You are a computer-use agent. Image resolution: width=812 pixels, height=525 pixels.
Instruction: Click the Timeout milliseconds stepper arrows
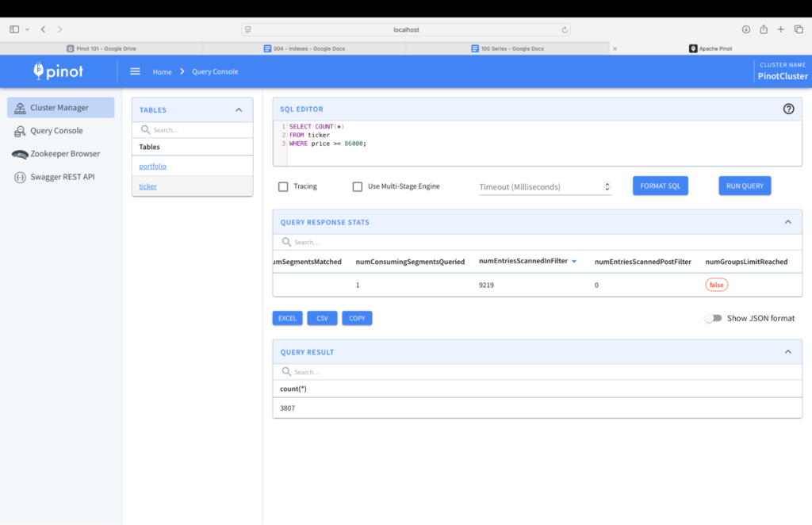(x=607, y=186)
